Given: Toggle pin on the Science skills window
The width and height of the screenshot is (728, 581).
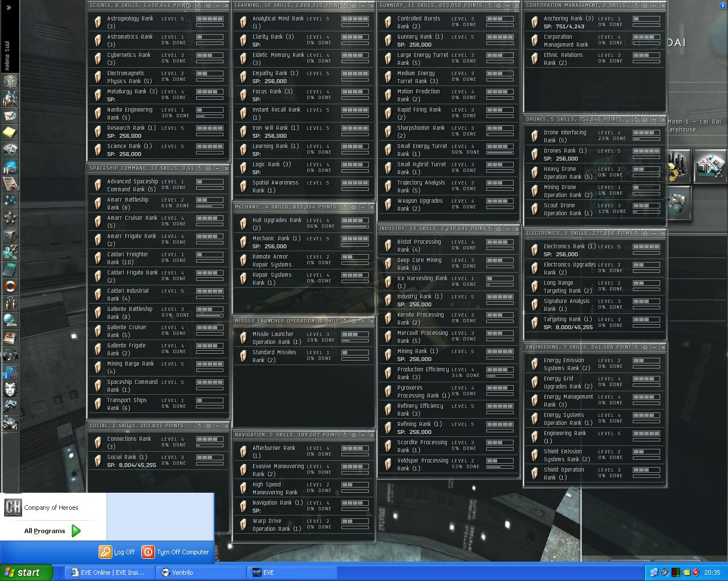Looking at the screenshot, I should pos(200,5).
